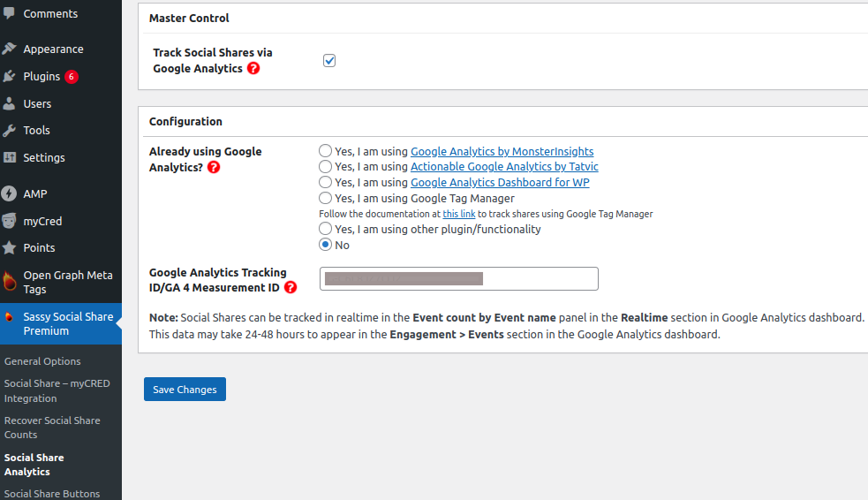Screen dimensions: 868x500
Task: Click the Sassy Social Share Premium icon
Action: [x=9, y=317]
